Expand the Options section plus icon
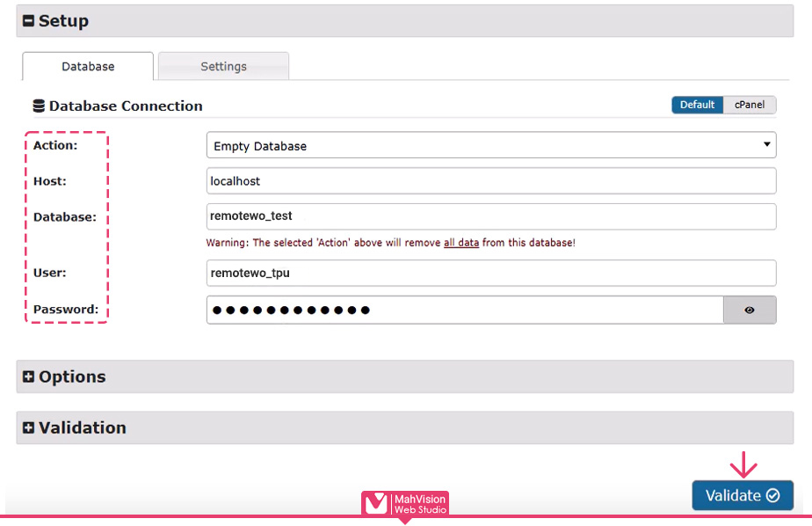The height and width of the screenshot is (526, 812). click(29, 376)
